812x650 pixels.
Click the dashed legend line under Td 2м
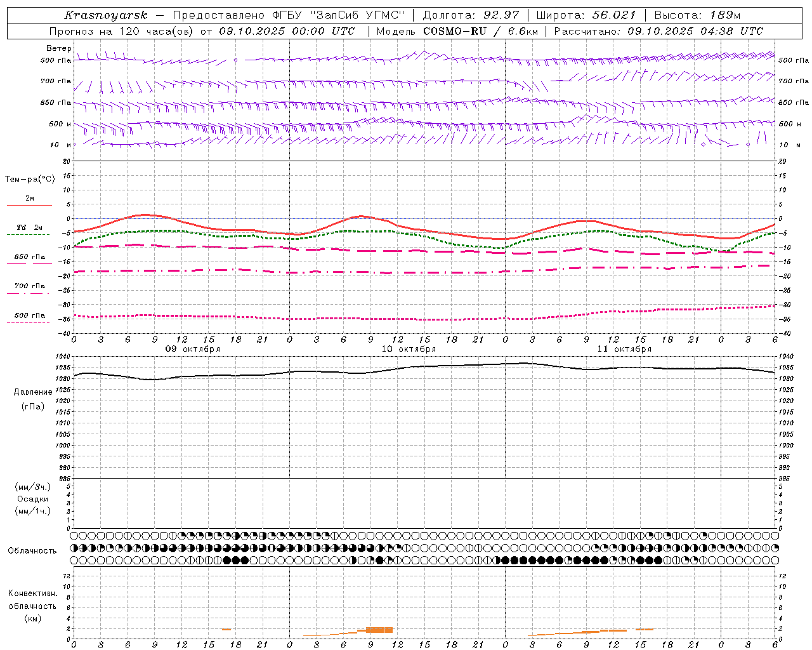coord(29,234)
